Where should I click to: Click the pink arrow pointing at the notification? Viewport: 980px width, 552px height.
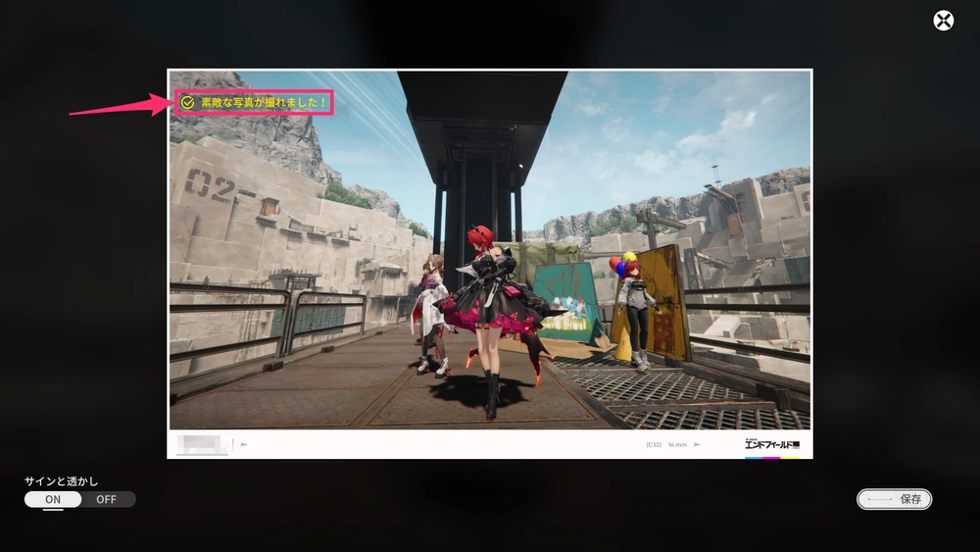click(120, 106)
